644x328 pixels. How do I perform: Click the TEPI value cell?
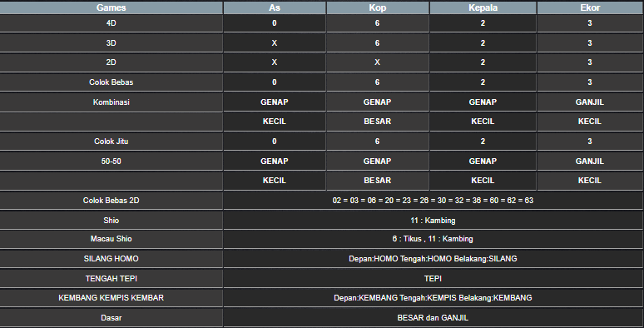(x=433, y=278)
